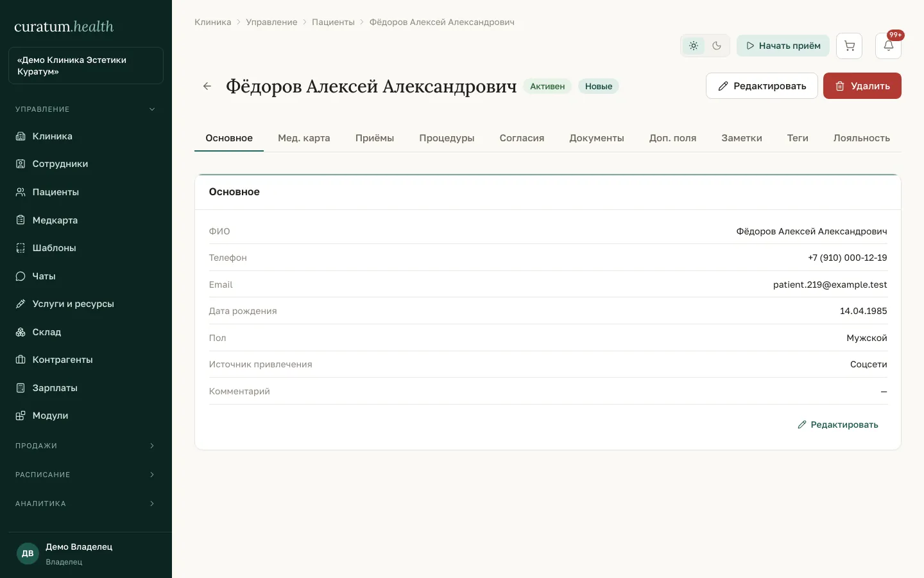Screen dimensions: 924x578
Task: Switch to light theme with sun icon
Action: (694, 46)
